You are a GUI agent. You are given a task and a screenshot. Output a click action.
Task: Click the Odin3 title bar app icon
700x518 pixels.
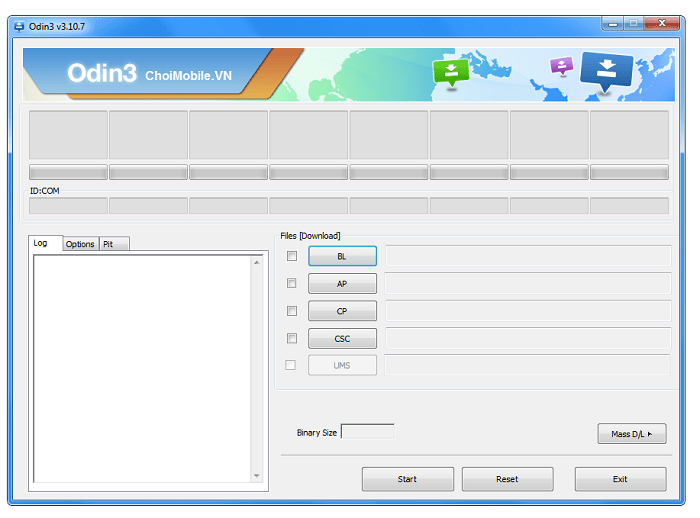tap(19, 24)
